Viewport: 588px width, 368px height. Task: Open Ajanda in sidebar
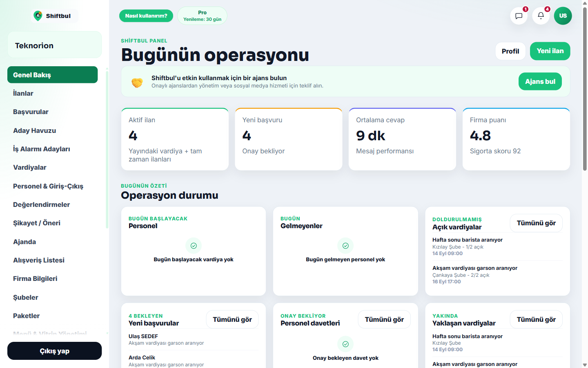(52, 242)
